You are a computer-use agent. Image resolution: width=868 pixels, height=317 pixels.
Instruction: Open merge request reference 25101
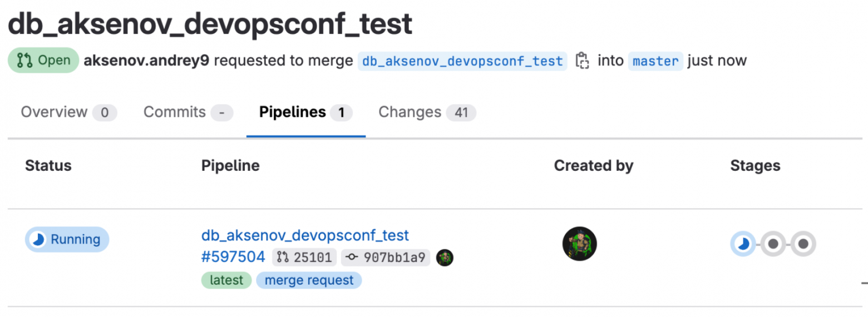click(305, 257)
